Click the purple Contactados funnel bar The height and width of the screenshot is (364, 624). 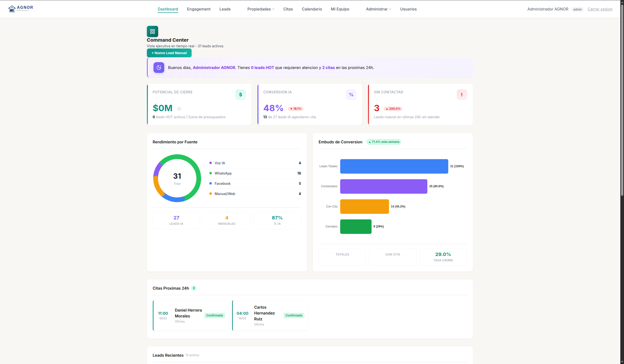coord(384,186)
